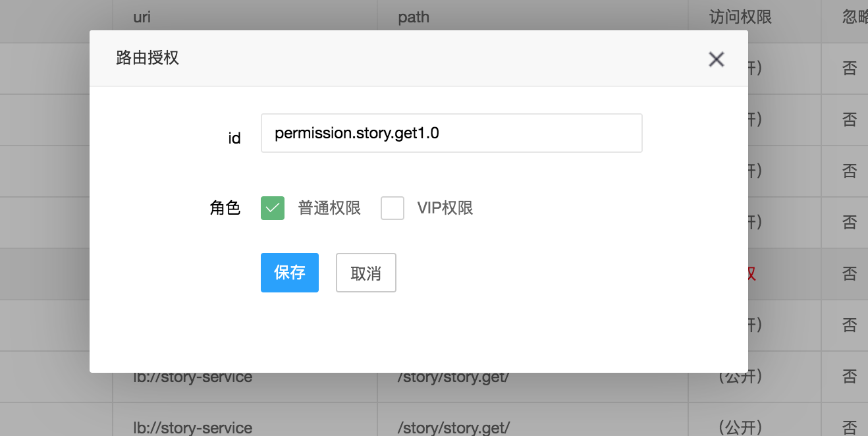Viewport: 868px width, 436px height.
Task: Click the 取消 cancel button
Action: tap(366, 272)
